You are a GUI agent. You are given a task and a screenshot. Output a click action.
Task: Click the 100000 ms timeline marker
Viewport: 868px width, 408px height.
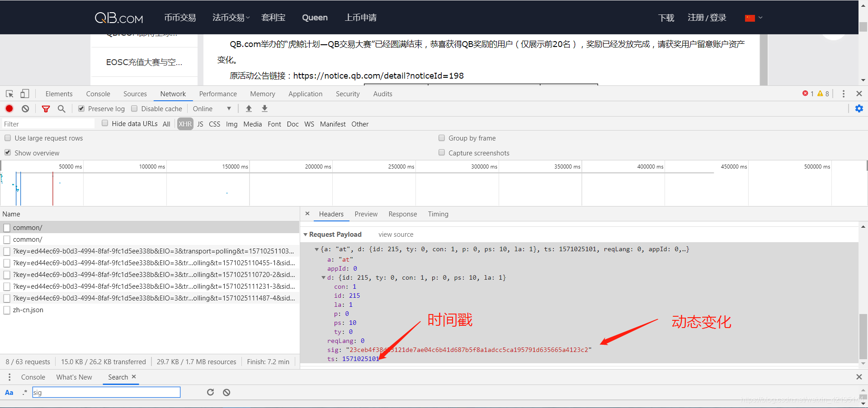(152, 167)
